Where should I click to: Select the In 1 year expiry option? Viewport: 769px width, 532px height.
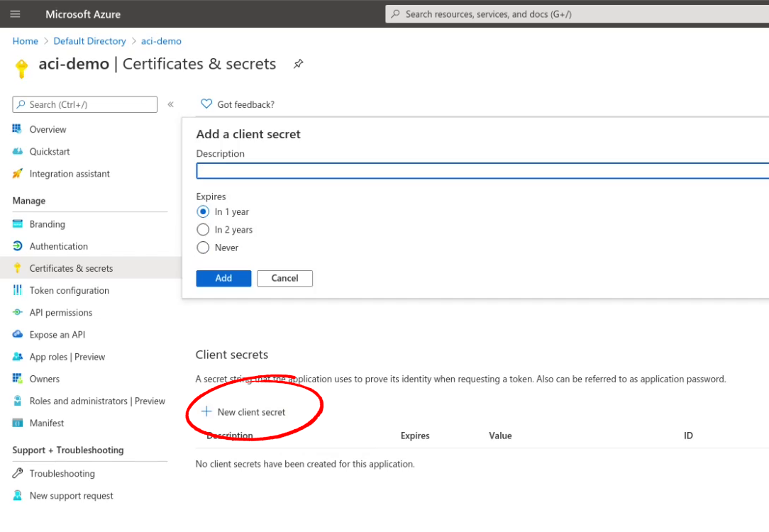[203, 212]
